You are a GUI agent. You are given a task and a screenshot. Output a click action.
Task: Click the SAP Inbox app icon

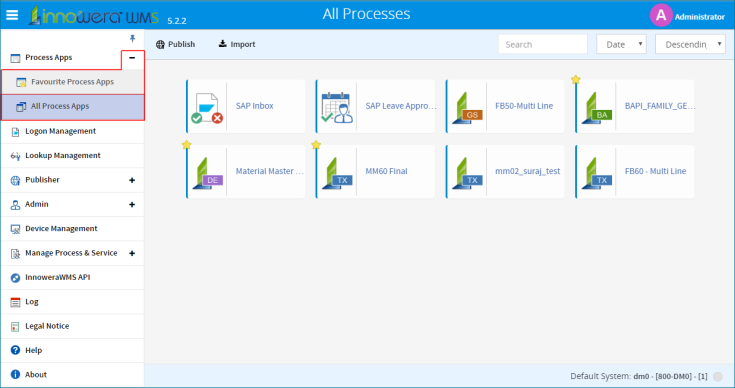pyautogui.click(x=207, y=108)
